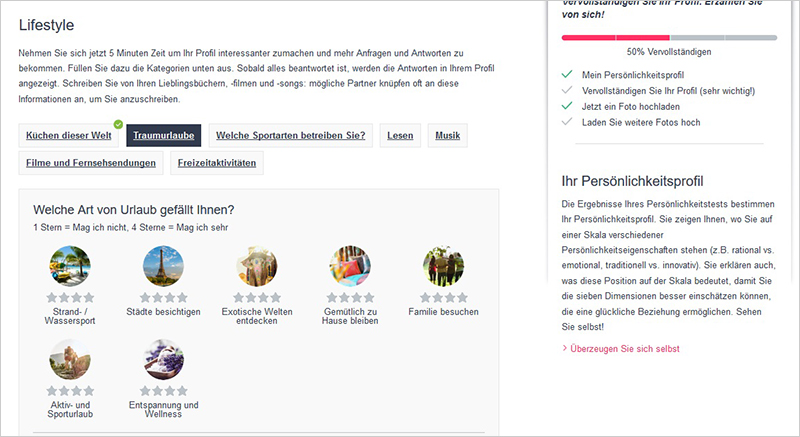Select the Exotische Welten entdecken picture
Image resolution: width=800 pixels, height=437 pixels.
(257, 266)
